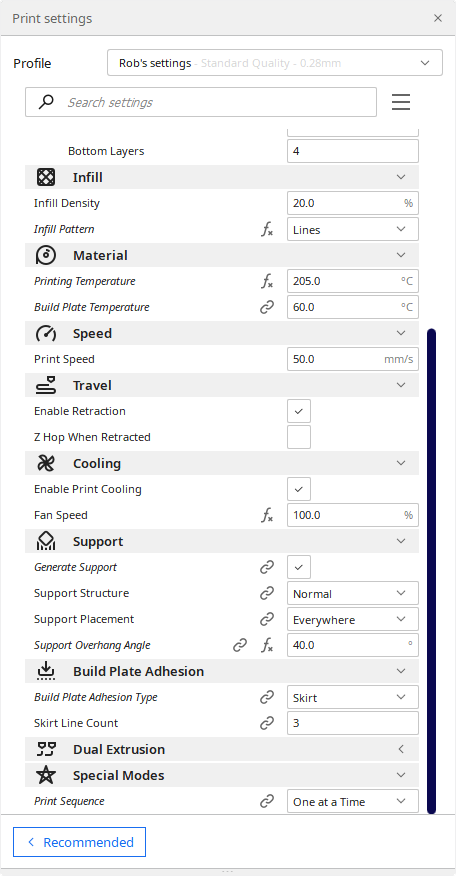The image size is (456, 876).
Task: Click the Support Placement link icon
Action: click(x=267, y=619)
